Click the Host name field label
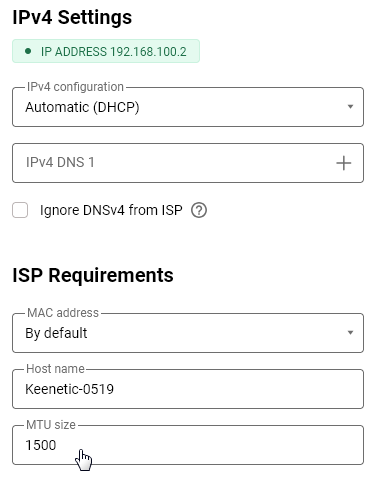Image resolution: width=380 pixels, height=490 pixels. pyautogui.click(x=55, y=369)
